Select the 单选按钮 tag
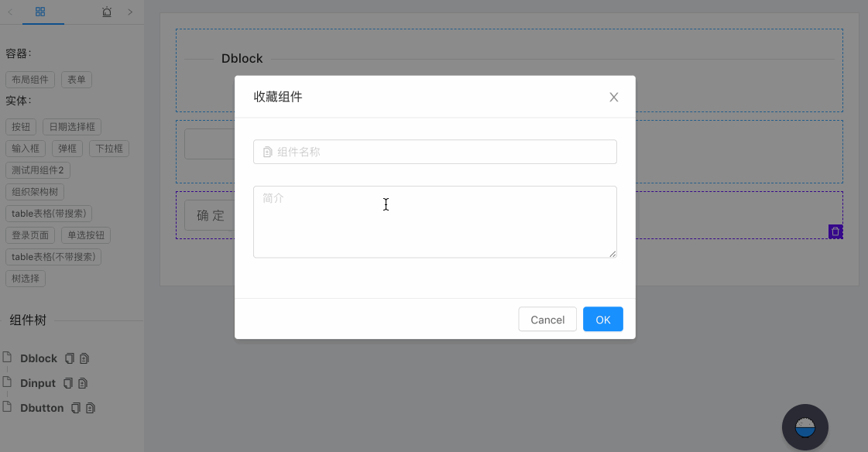This screenshot has height=452, width=868. coord(86,235)
